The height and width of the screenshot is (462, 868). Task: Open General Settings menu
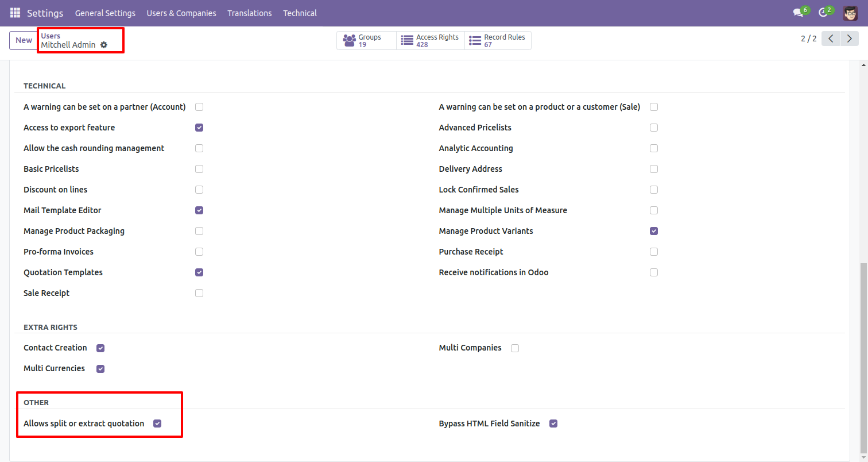point(105,13)
